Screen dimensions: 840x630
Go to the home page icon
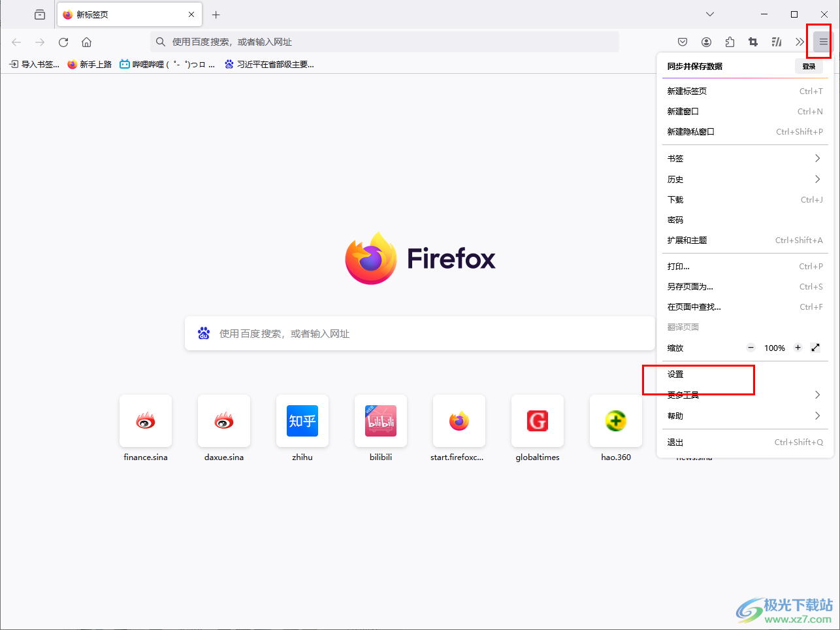[x=86, y=42]
